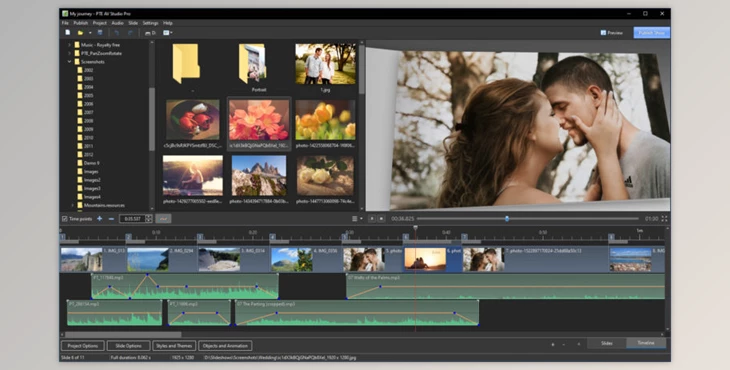Add a time point with the plus icon
Screen dimensions: 730x370
point(100,218)
